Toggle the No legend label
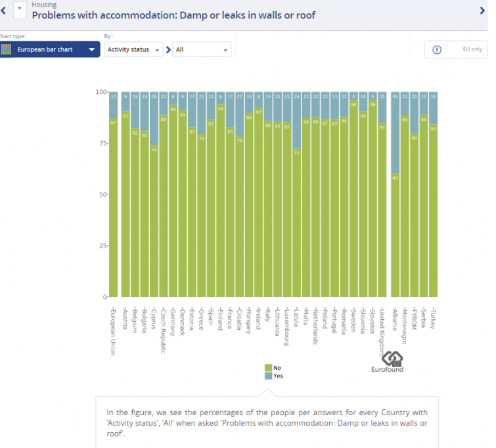 click(277, 368)
